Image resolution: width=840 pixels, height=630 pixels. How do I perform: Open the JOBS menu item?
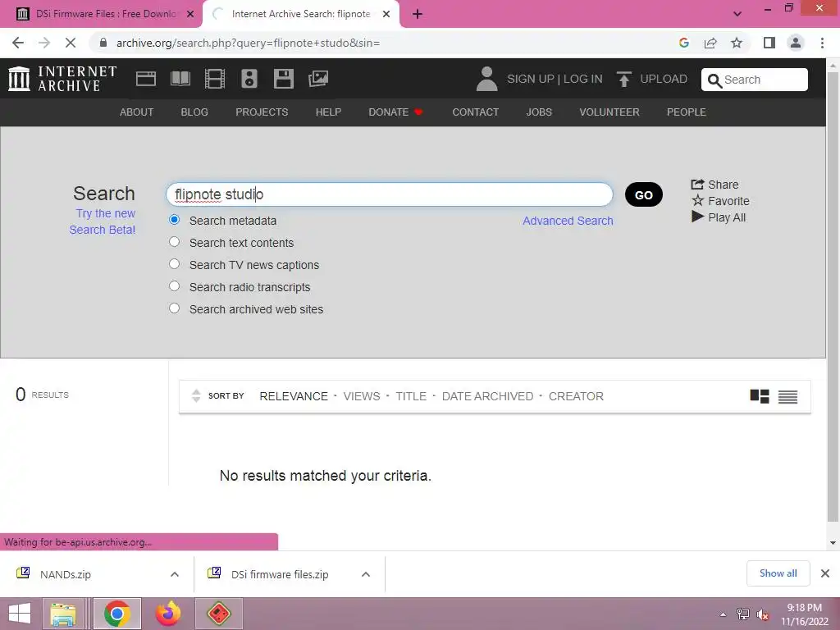539,112
